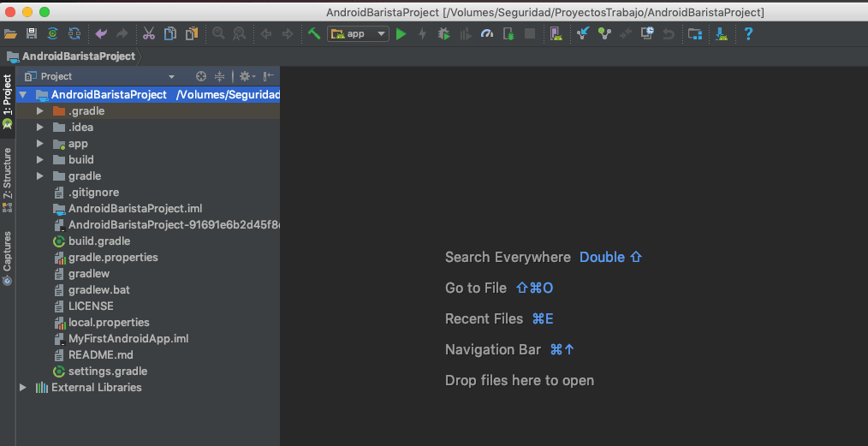The image size is (868, 446).
Task: Click the Back navigation arrow
Action: click(x=266, y=33)
